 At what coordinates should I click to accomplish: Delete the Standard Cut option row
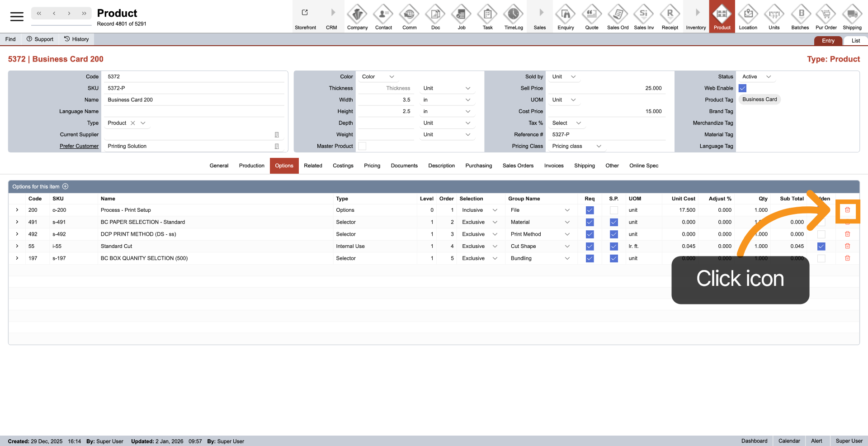847,246
